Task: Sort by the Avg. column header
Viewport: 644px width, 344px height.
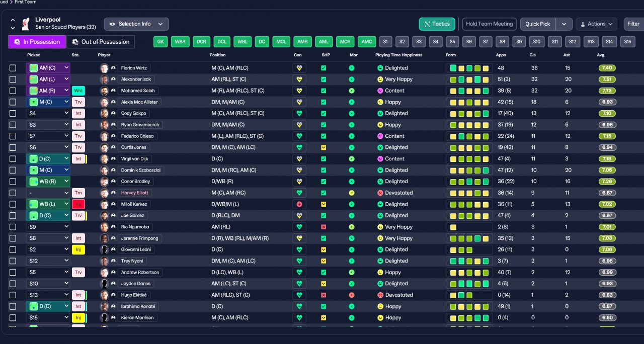Action: 601,55
